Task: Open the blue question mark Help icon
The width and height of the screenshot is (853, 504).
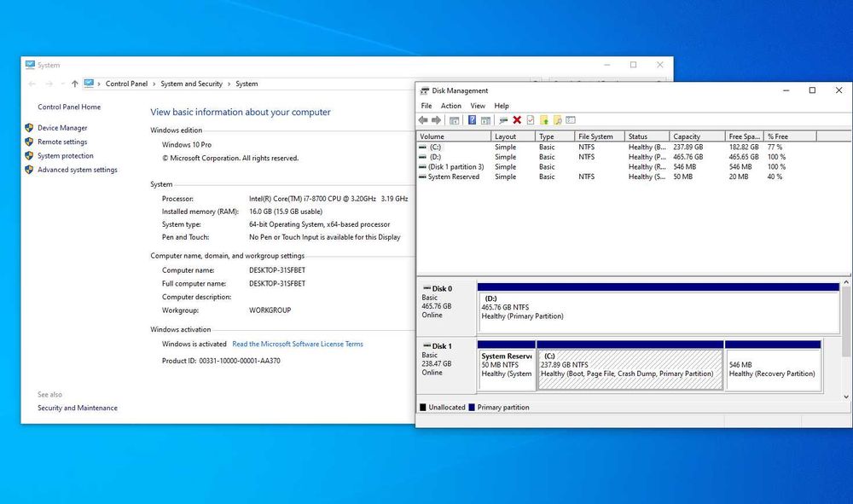Action: (x=473, y=120)
